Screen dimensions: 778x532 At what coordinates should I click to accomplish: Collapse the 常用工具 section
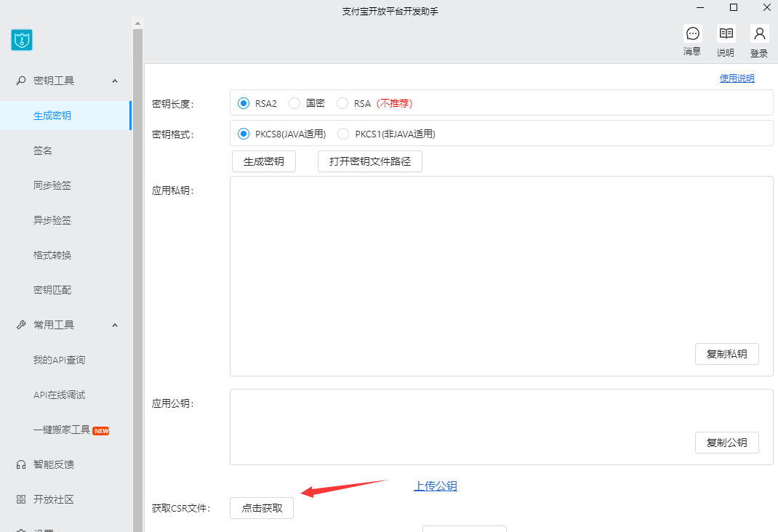tap(114, 325)
